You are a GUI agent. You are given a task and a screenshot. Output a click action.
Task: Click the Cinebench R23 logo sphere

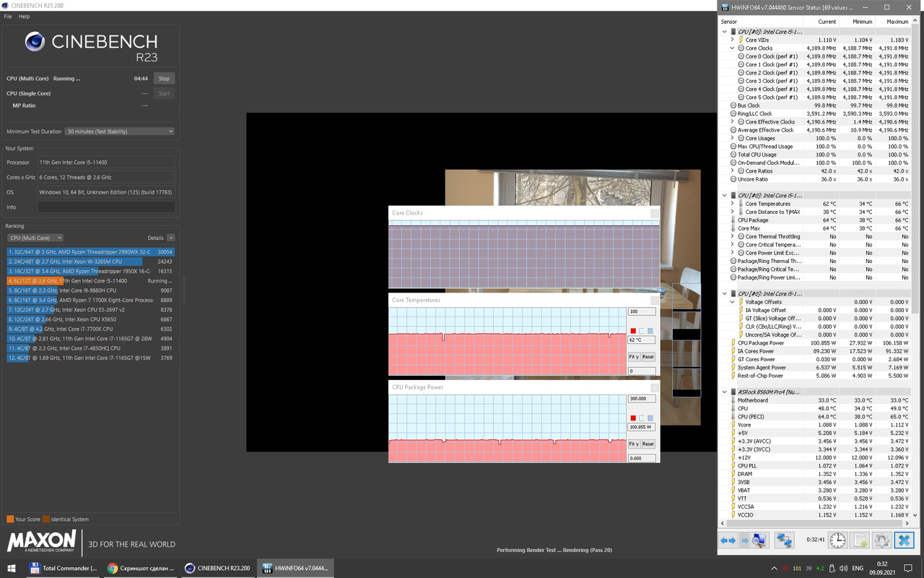click(x=35, y=42)
